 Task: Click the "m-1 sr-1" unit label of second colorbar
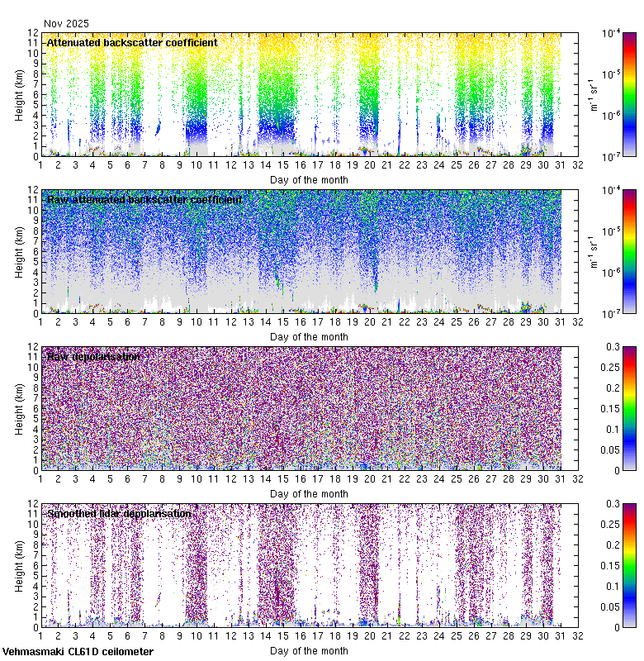(x=593, y=251)
